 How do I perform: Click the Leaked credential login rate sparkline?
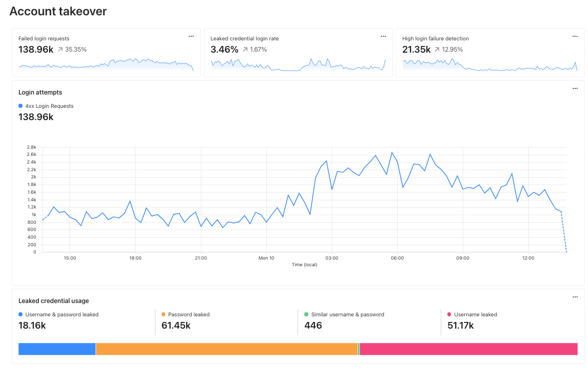pyautogui.click(x=298, y=64)
